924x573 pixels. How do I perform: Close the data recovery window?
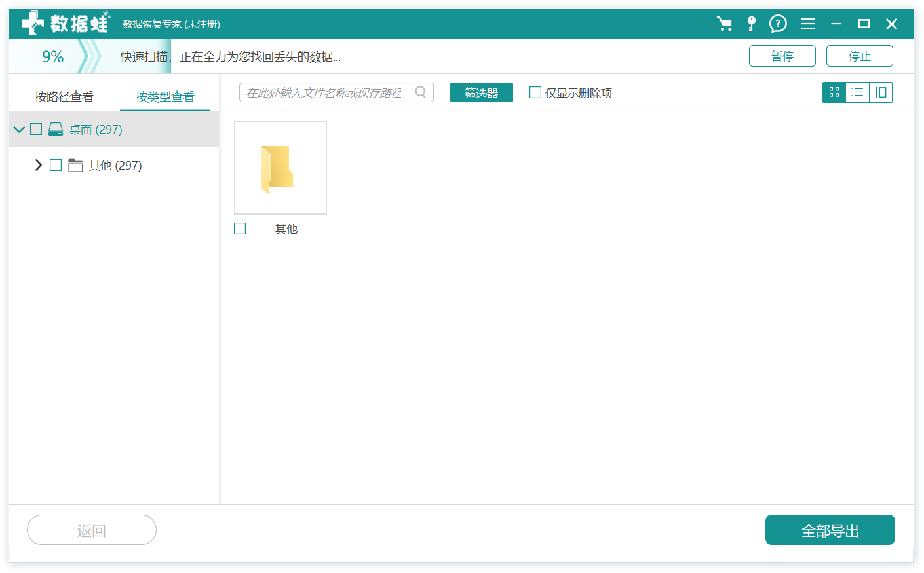coord(891,24)
